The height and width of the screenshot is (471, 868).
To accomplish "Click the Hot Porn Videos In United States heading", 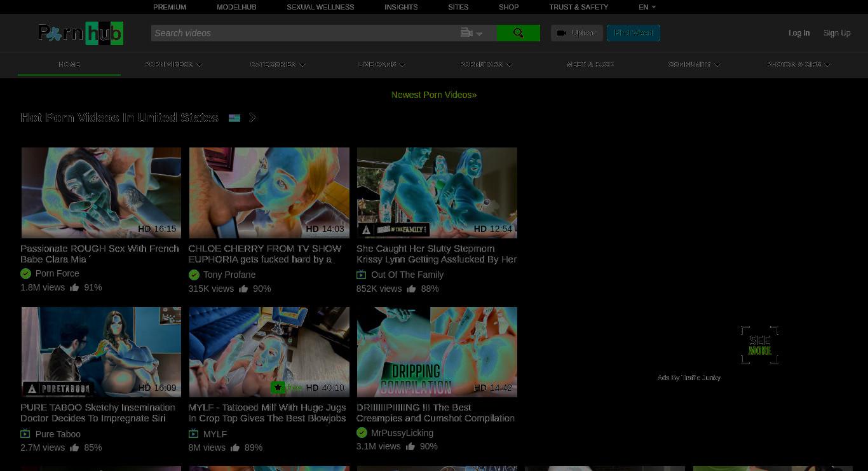I will (119, 118).
